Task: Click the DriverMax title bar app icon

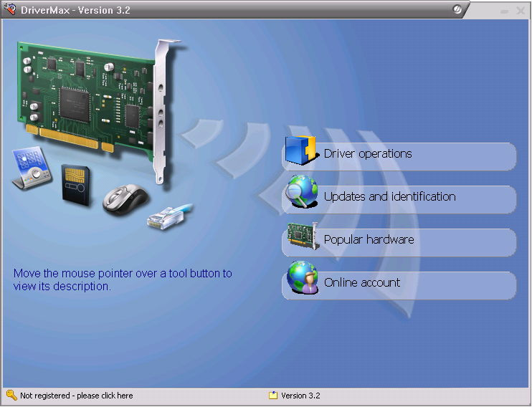Action: pyautogui.click(x=11, y=9)
